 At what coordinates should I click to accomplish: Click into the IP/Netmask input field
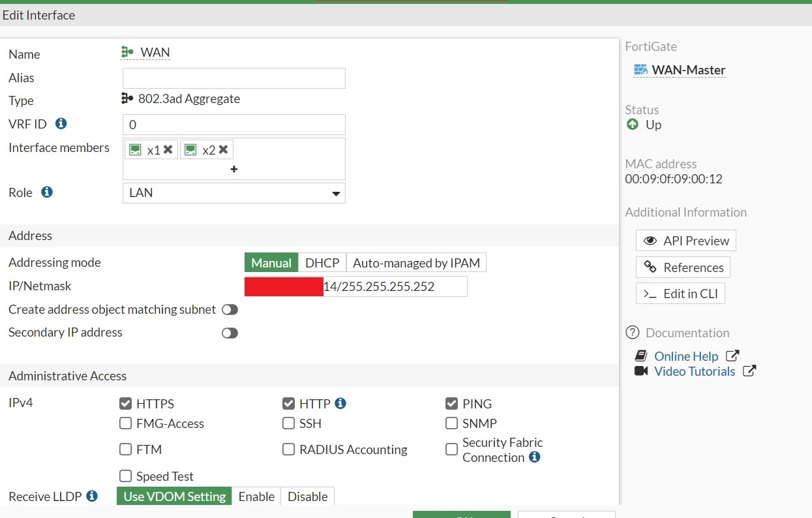click(x=356, y=286)
